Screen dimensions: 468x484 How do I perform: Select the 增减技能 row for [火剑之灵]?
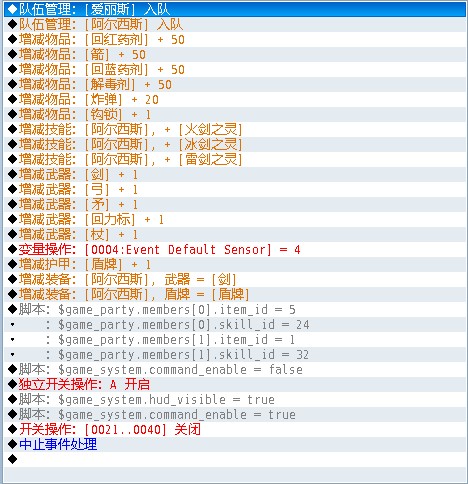coord(235,129)
